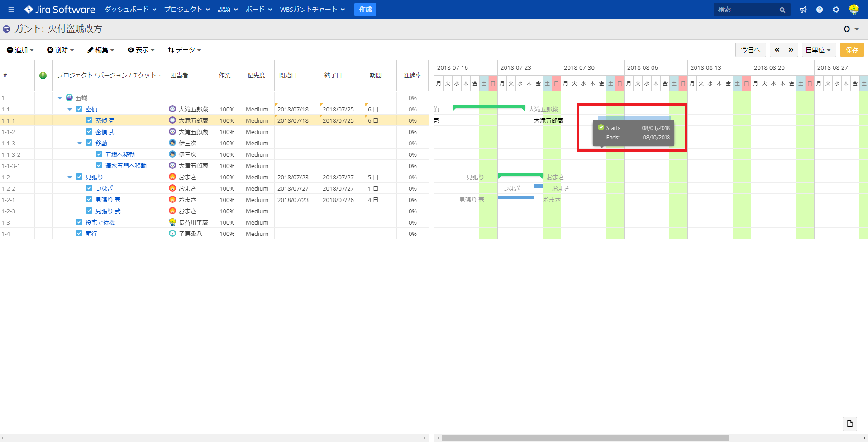Open the 追加 dropdown
Viewport: 868px width, 442px height.
pos(20,50)
